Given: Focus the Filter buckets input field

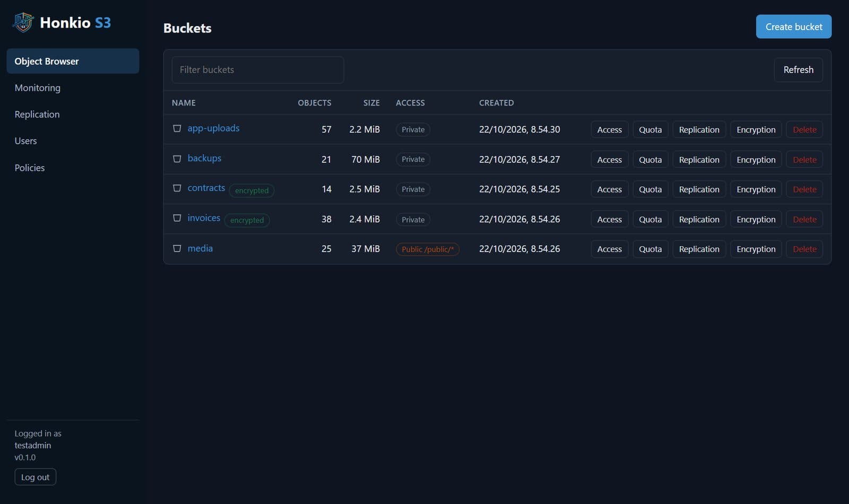Looking at the screenshot, I should [258, 70].
